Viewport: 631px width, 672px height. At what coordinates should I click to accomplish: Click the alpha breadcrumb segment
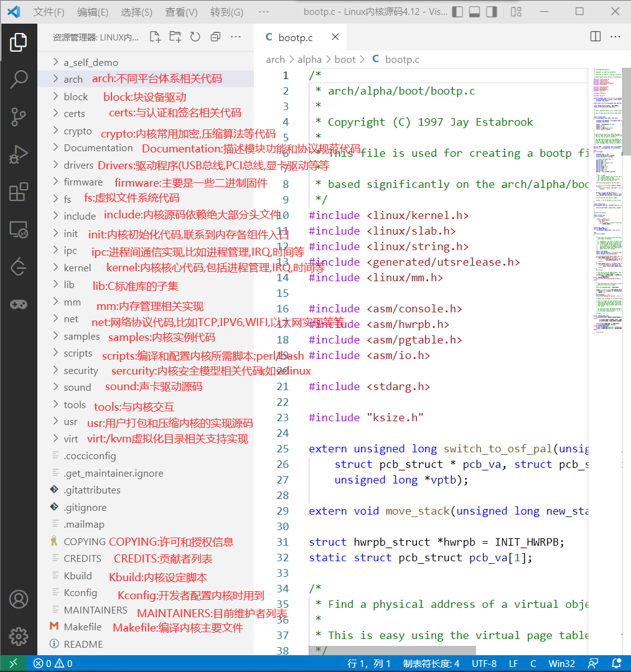point(309,60)
